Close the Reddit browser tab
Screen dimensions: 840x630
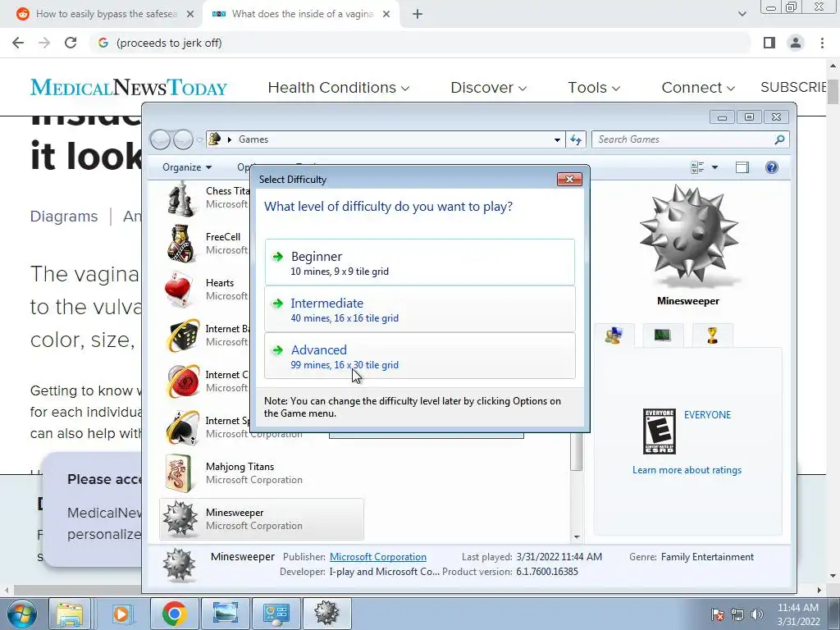pos(190,15)
